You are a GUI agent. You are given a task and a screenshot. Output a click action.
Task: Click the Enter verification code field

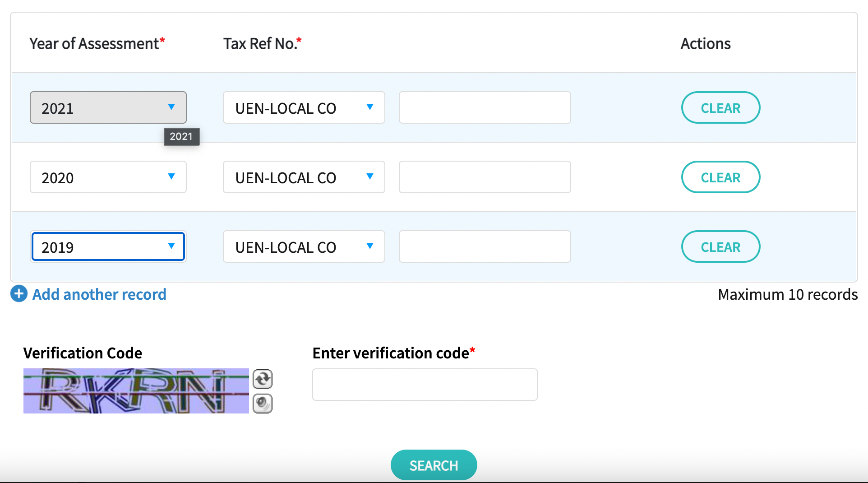click(x=425, y=385)
